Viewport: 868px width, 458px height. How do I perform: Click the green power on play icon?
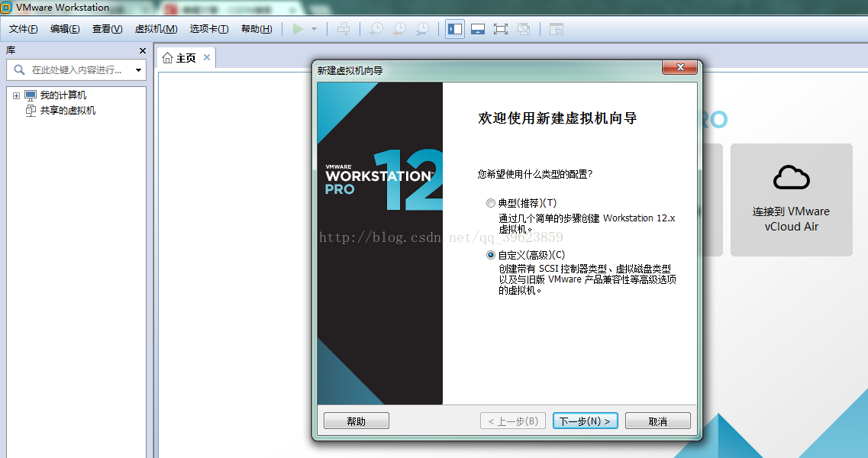tap(298, 29)
